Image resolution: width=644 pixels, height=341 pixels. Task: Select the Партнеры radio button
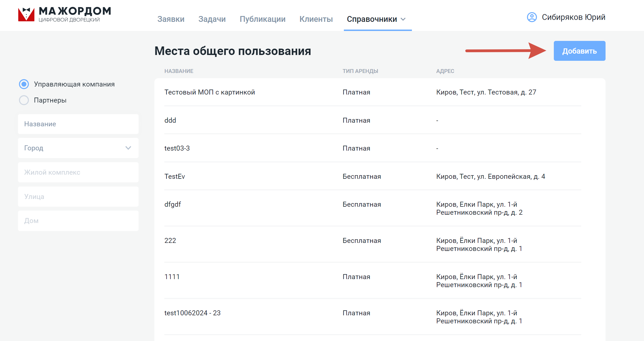(24, 100)
